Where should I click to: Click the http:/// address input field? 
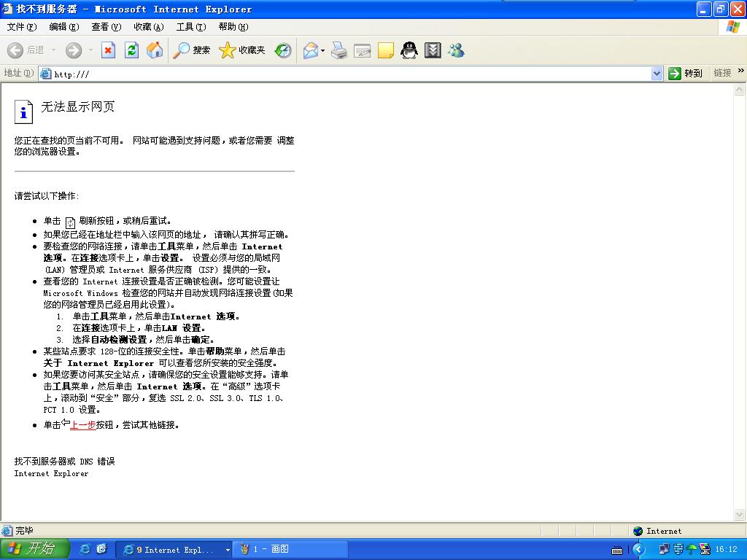[x=351, y=74]
